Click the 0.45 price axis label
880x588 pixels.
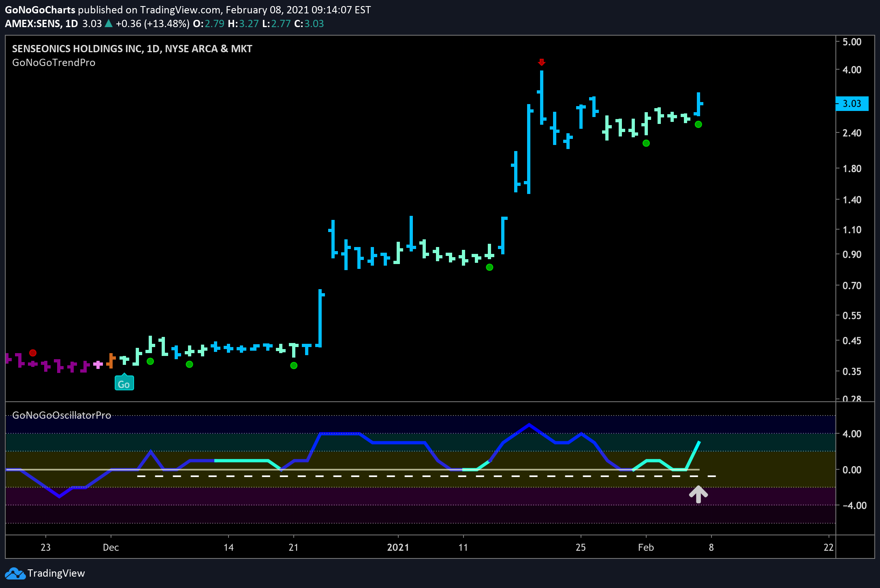coord(852,341)
